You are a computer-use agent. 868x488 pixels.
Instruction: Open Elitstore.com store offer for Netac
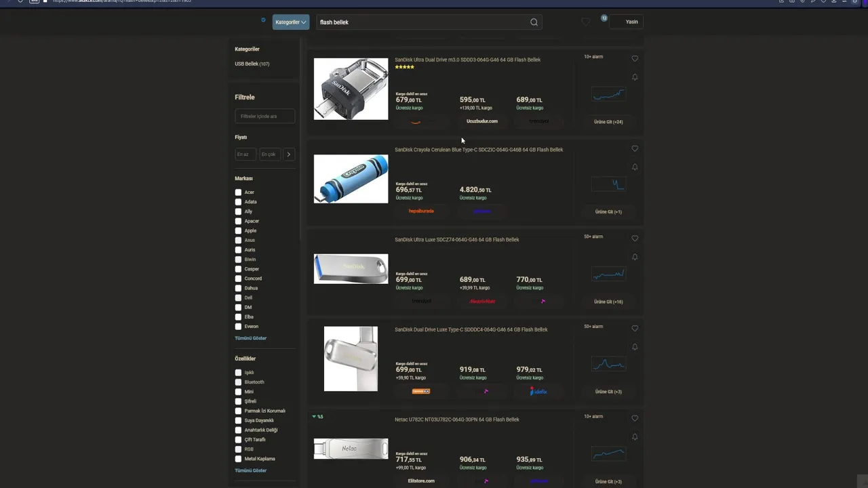pyautogui.click(x=421, y=481)
